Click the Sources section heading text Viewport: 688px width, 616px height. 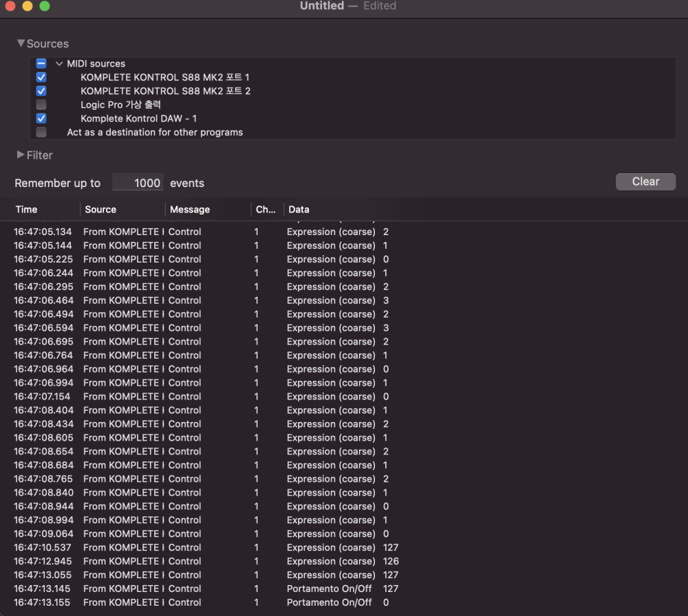coord(47,44)
